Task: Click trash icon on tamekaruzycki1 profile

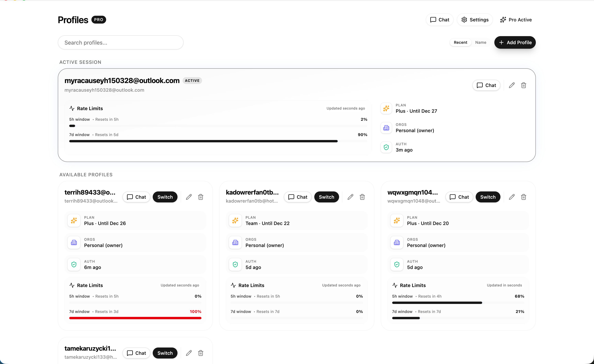Action: click(200, 353)
